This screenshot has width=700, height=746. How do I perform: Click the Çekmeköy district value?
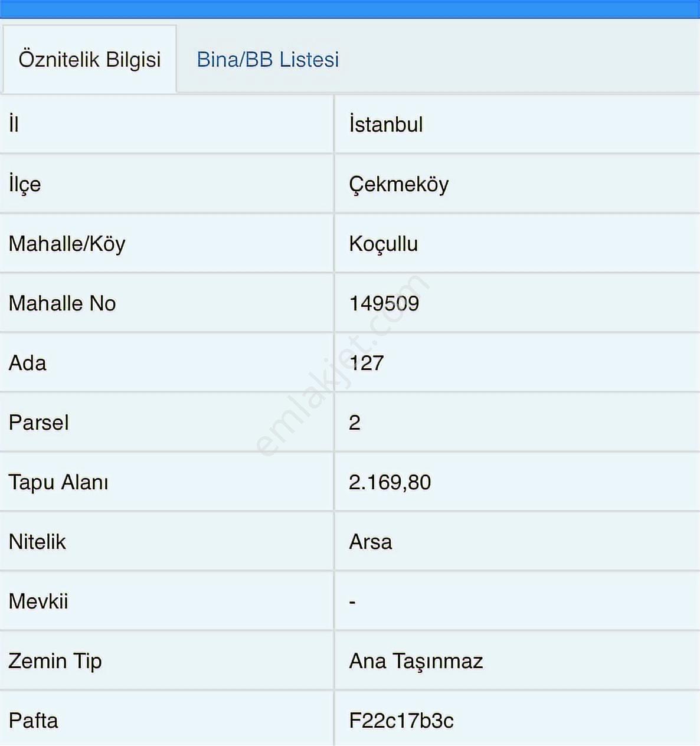[398, 185]
